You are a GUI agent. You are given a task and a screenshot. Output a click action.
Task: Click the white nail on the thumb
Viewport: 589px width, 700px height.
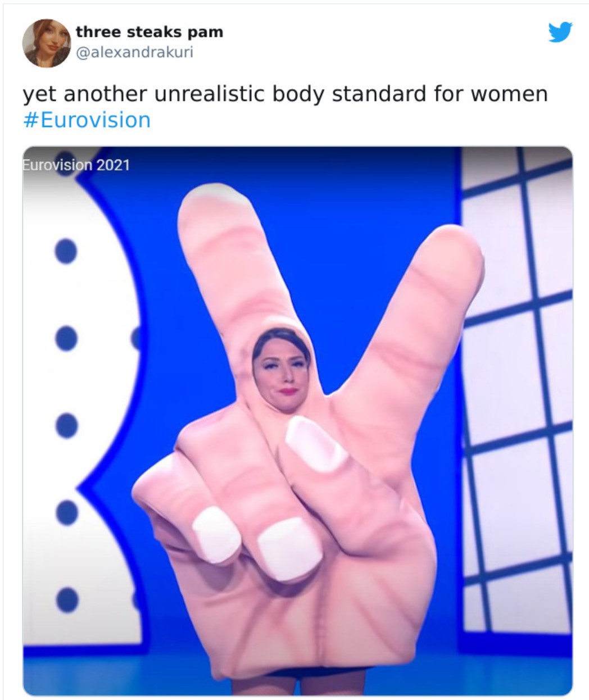[312, 445]
